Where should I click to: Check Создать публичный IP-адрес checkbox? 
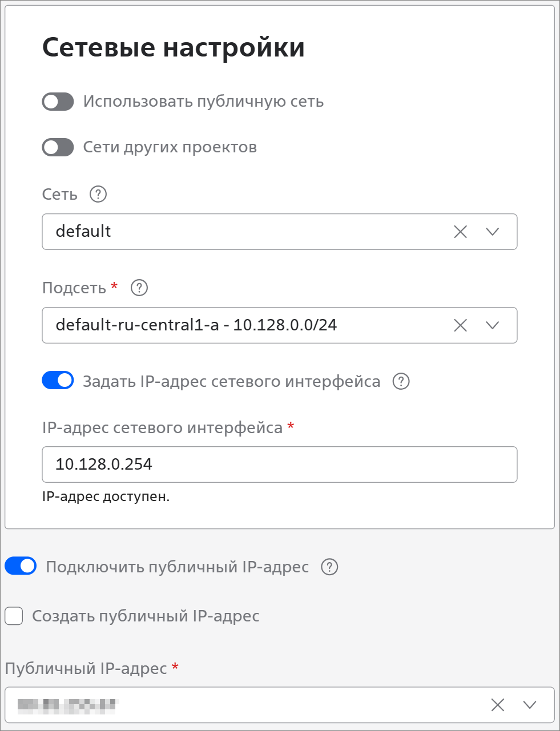[x=14, y=616]
